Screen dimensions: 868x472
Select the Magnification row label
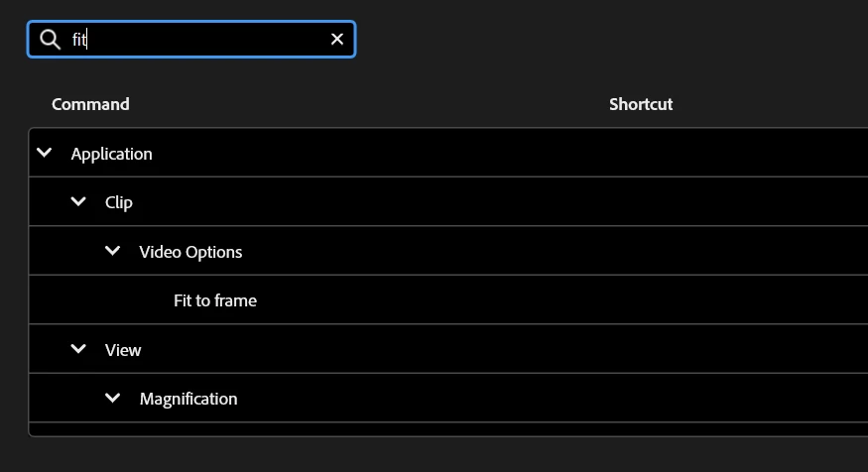(x=188, y=399)
